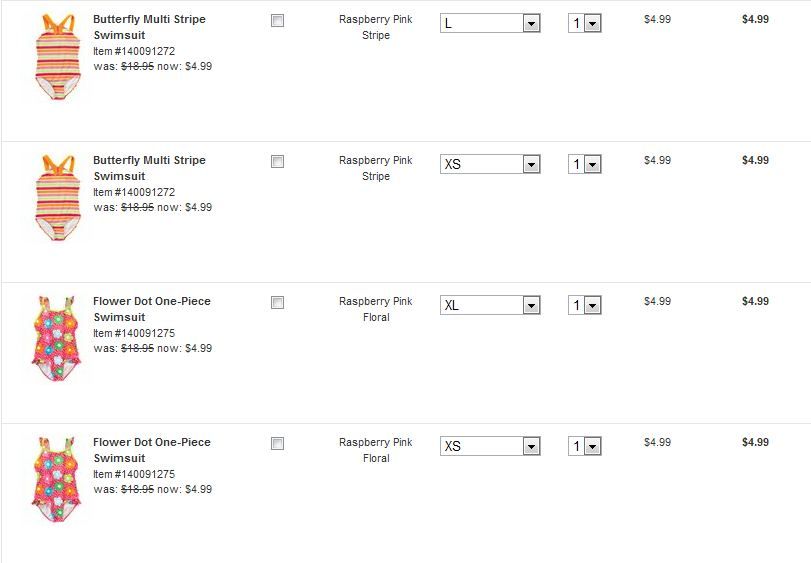Screen dimensions: 811x563
Task: Expand quantity selector on second striped swimsuit row
Action: pos(585,164)
